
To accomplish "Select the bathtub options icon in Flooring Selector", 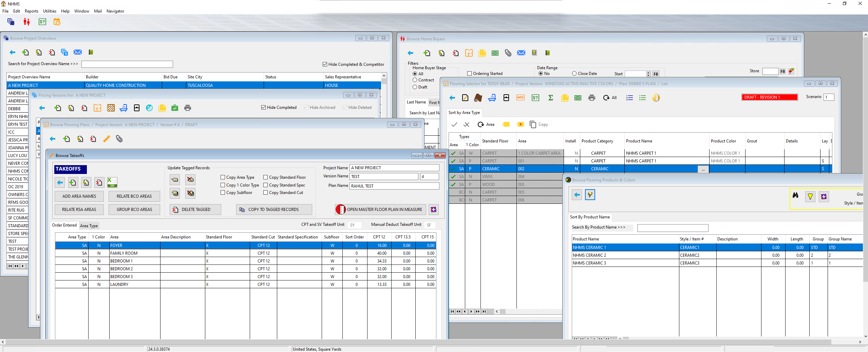I will (x=492, y=98).
